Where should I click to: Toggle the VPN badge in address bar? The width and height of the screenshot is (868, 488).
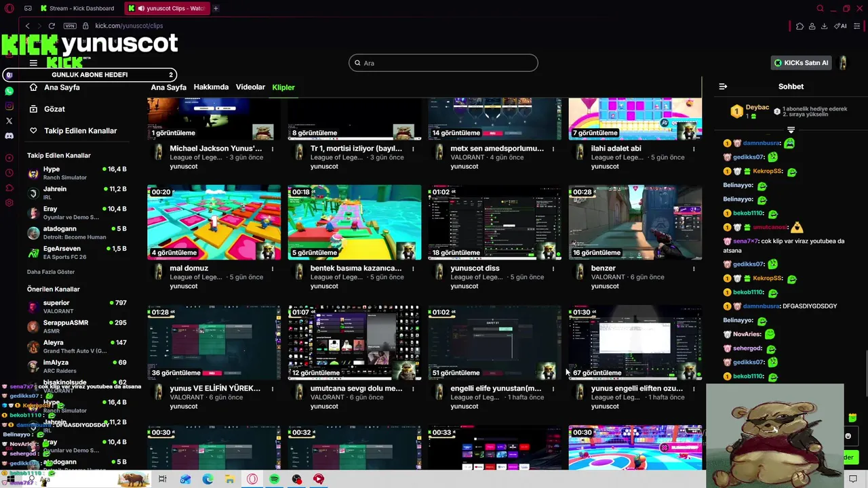[x=70, y=26]
